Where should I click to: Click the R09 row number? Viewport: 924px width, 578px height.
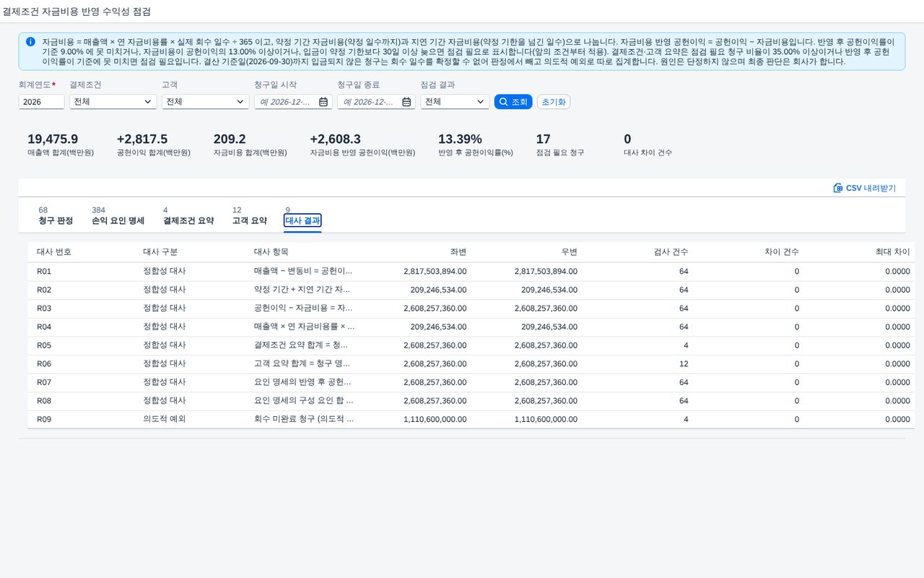44,419
